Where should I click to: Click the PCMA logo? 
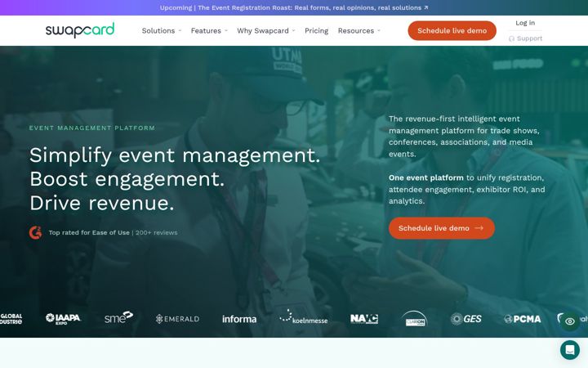point(523,319)
